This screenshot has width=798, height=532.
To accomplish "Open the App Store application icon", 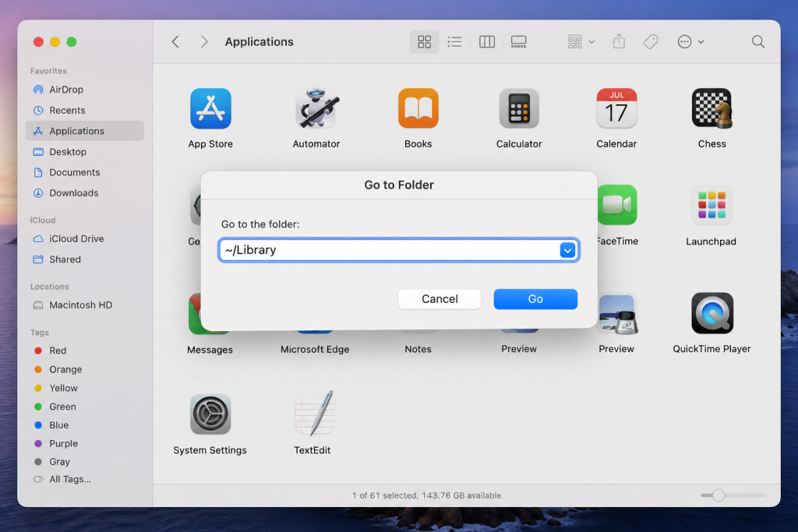I will (210, 108).
